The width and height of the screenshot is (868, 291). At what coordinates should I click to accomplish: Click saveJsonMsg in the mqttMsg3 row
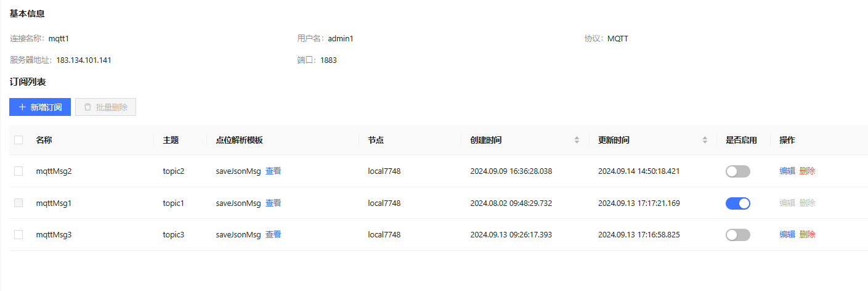coord(238,234)
